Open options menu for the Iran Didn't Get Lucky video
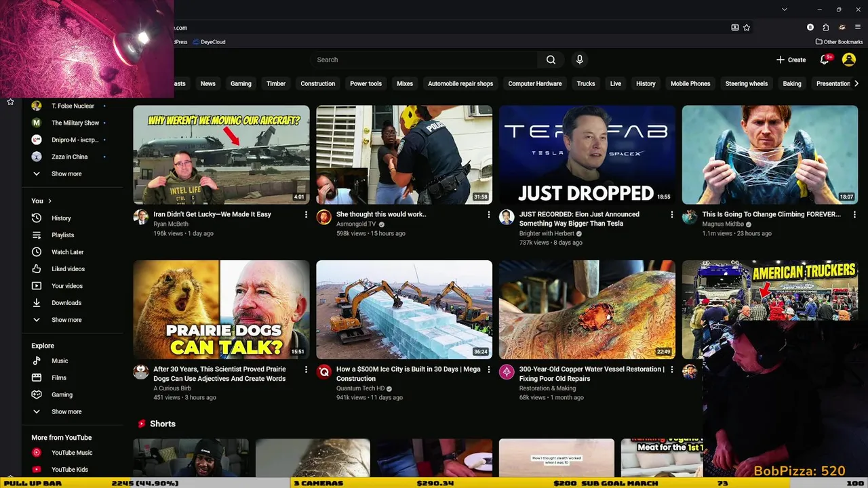The image size is (868, 488). [x=306, y=215]
